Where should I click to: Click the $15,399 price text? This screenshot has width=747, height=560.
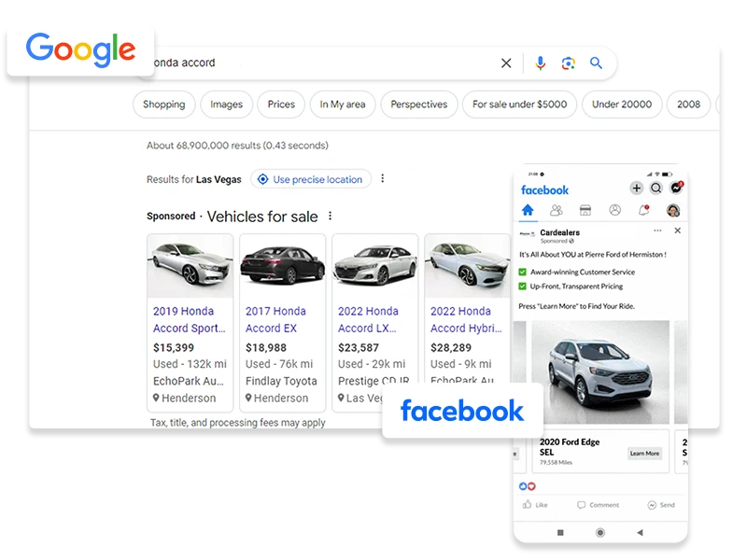tap(174, 347)
